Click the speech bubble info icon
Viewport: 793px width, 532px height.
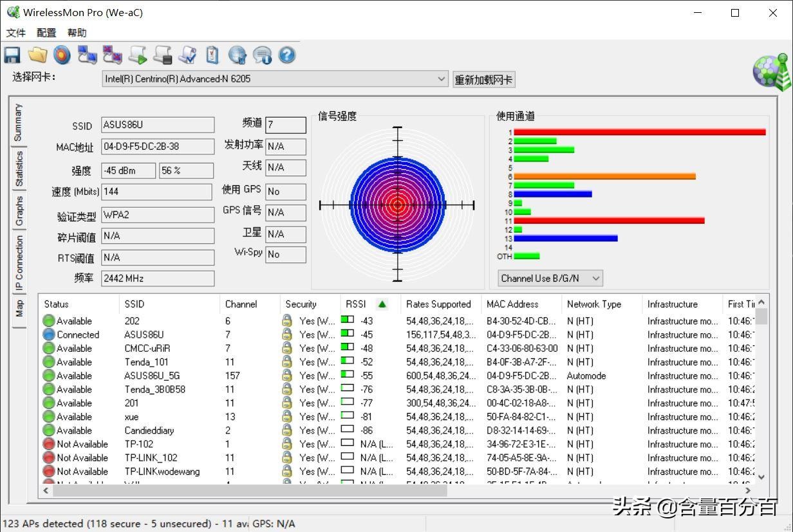[262, 55]
